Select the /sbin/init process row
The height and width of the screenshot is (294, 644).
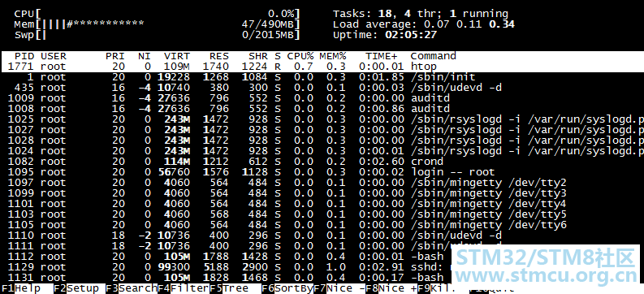point(322,77)
